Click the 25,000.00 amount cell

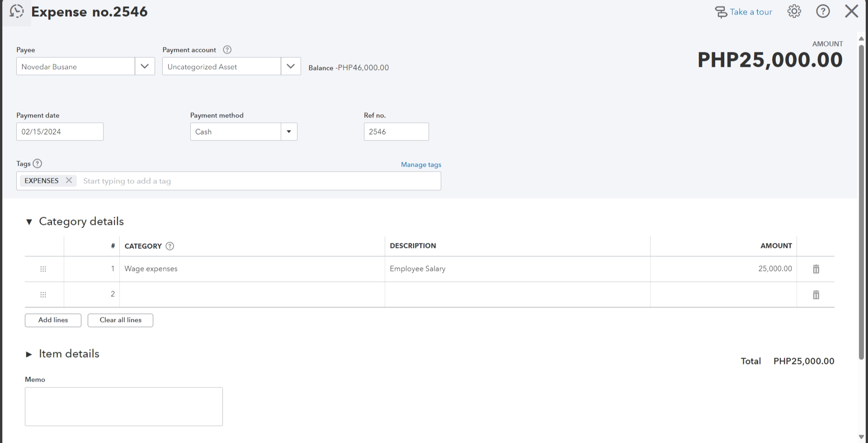pos(723,269)
